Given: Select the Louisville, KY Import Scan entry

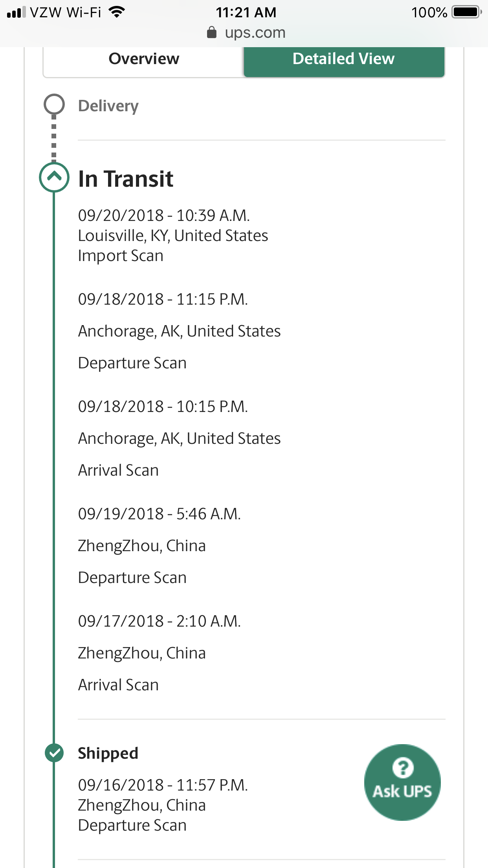Looking at the screenshot, I should [173, 235].
